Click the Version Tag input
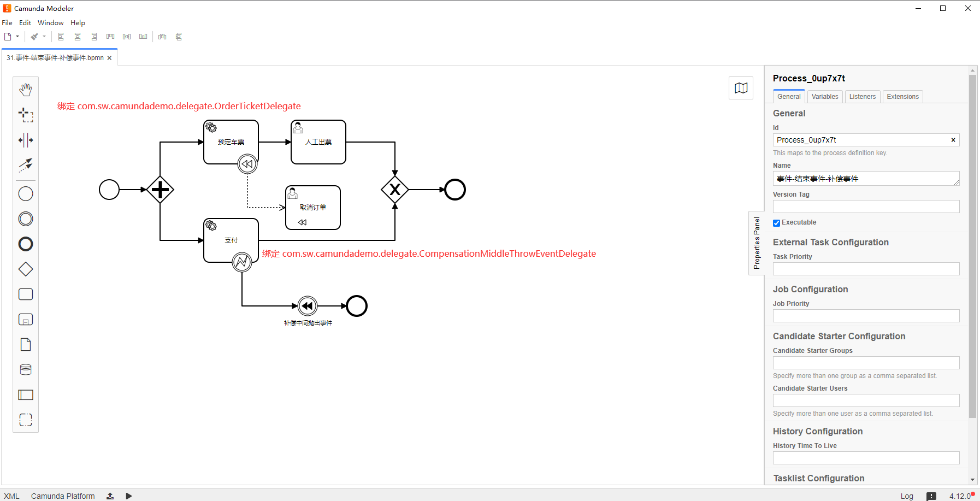The image size is (980, 501). click(x=866, y=207)
